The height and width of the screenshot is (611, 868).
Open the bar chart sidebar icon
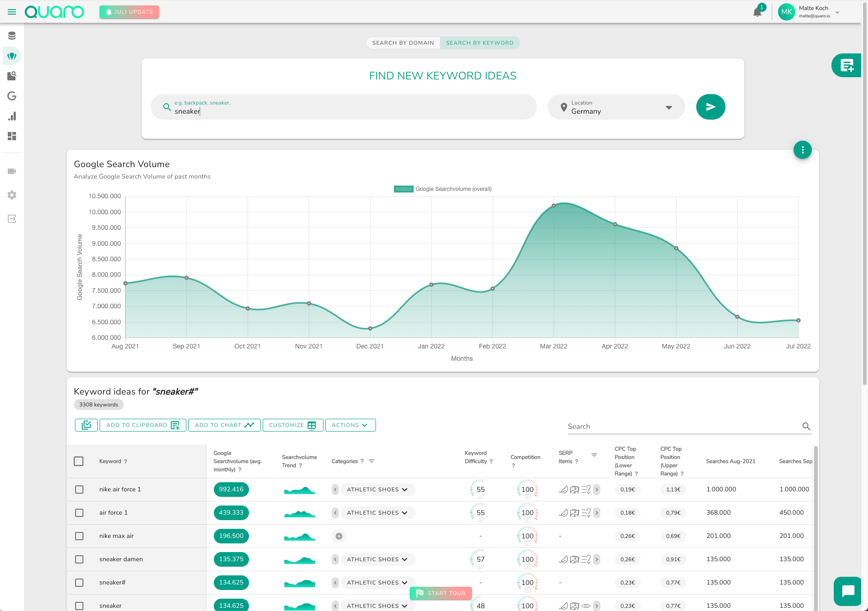click(x=12, y=116)
